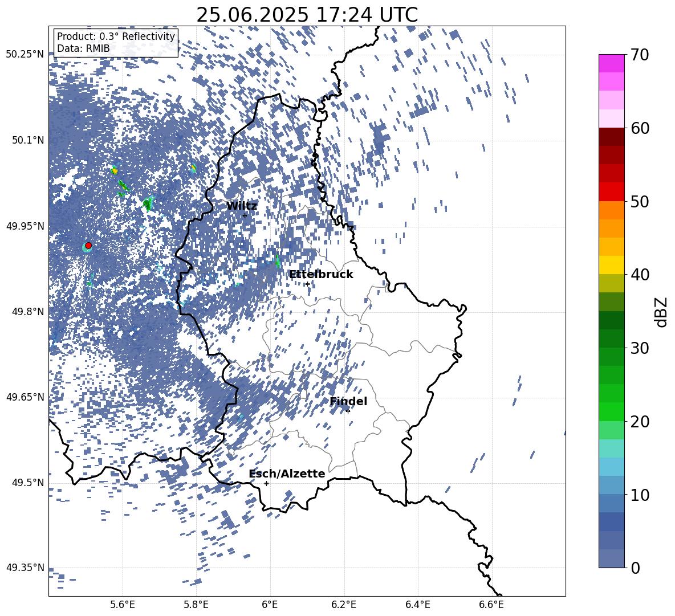
Task: Click the 6.2°E longitude label
Action: [x=344, y=605]
